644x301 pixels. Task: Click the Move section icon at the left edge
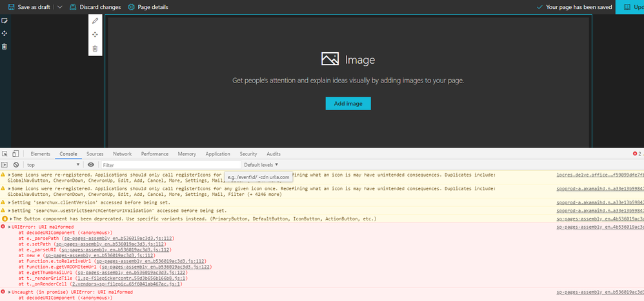click(5, 34)
